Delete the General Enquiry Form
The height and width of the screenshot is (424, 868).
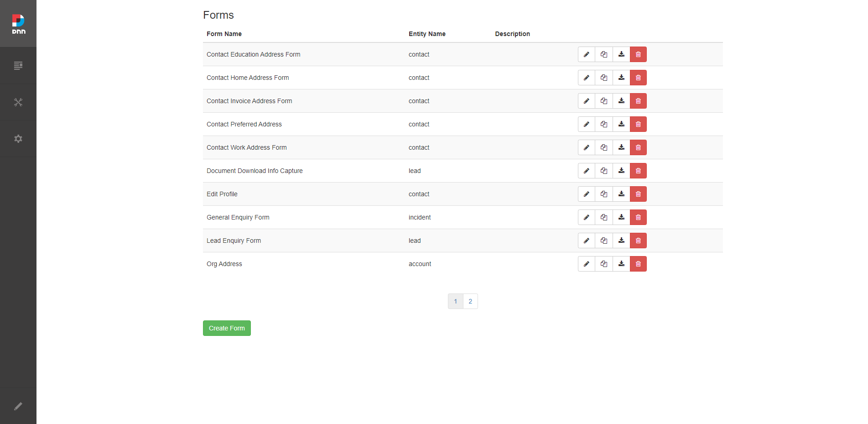click(638, 217)
